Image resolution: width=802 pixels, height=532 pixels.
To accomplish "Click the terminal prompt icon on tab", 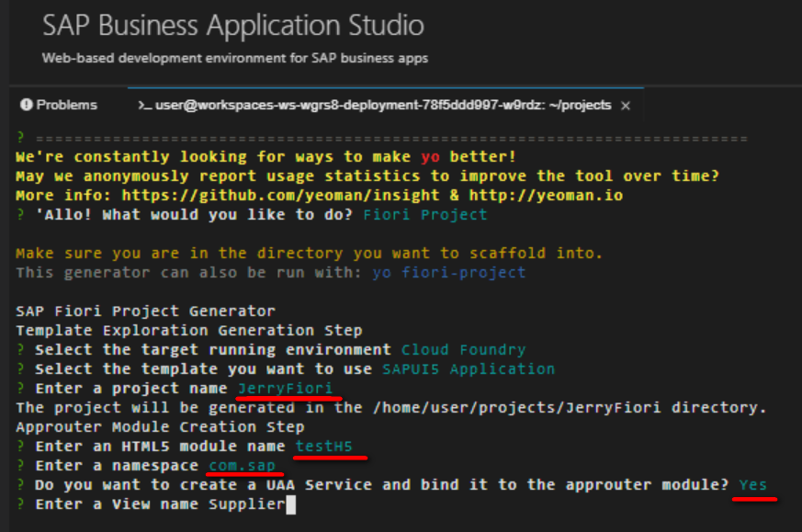I will [x=144, y=106].
